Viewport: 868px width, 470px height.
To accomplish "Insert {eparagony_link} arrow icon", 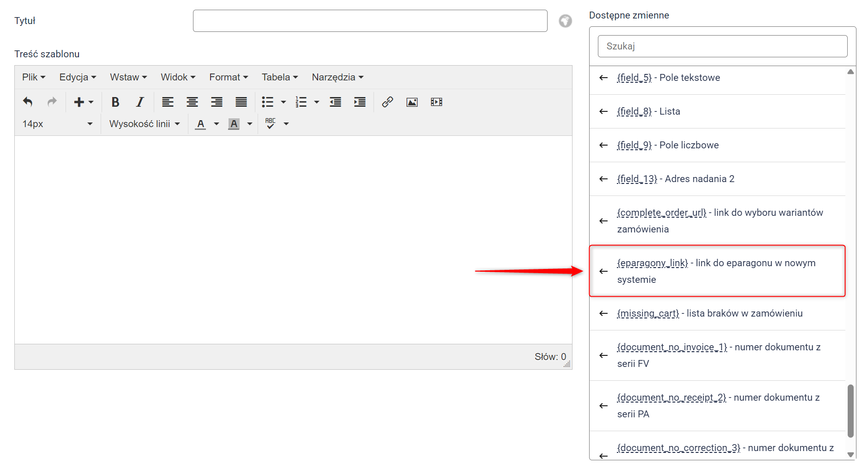I will [603, 271].
